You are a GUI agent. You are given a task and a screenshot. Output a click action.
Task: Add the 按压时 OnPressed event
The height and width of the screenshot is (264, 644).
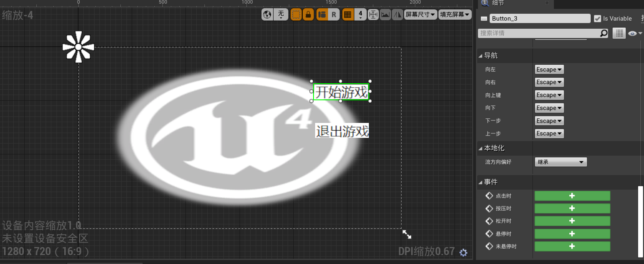pyautogui.click(x=572, y=208)
